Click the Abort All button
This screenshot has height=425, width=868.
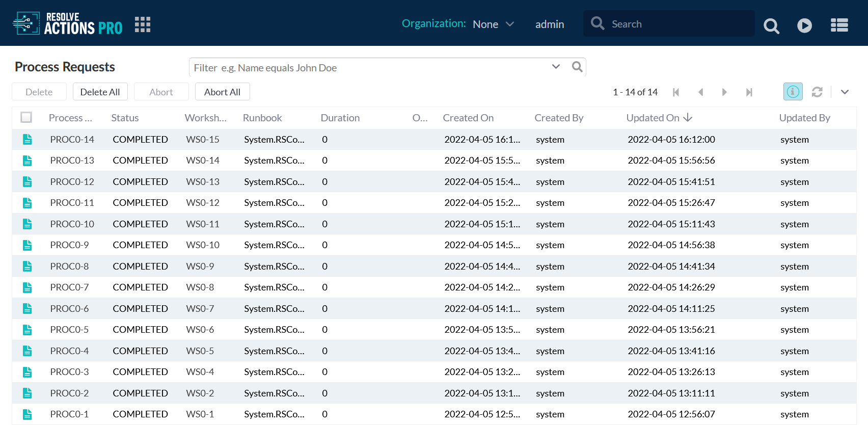222,92
